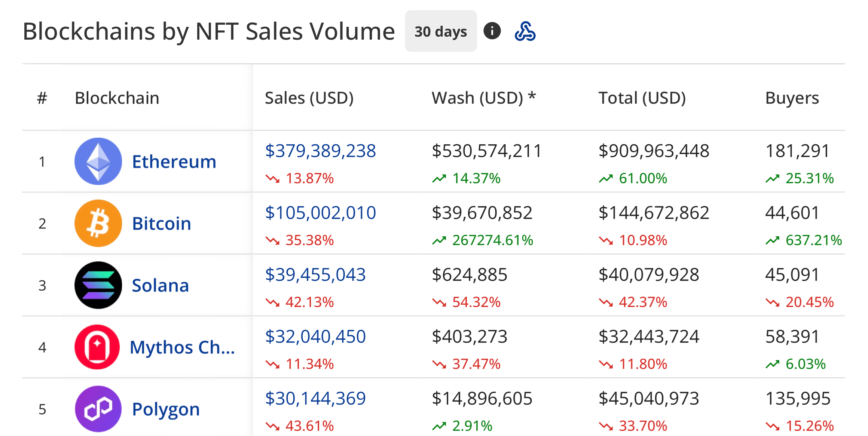Select Bitcoin wash value $39,670,852
Viewport: 868px width, 436px height.
click(x=482, y=213)
